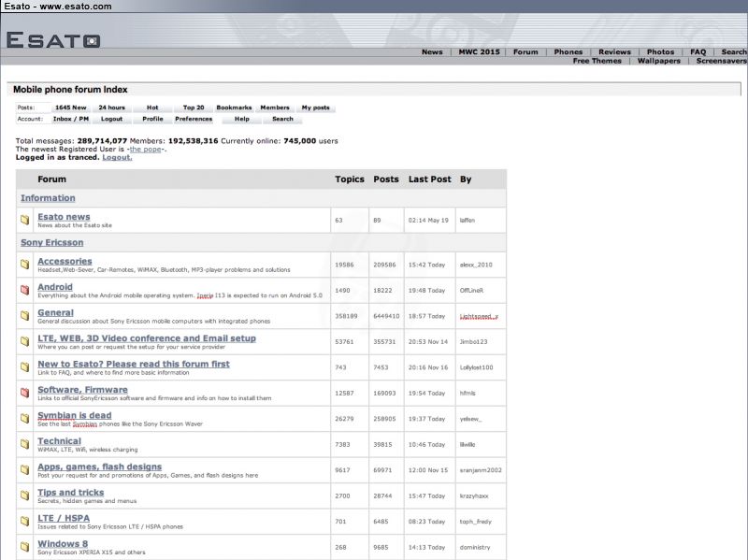The height and width of the screenshot is (560, 748).
Task: Open Free Themes in the header
Action: click(x=597, y=61)
